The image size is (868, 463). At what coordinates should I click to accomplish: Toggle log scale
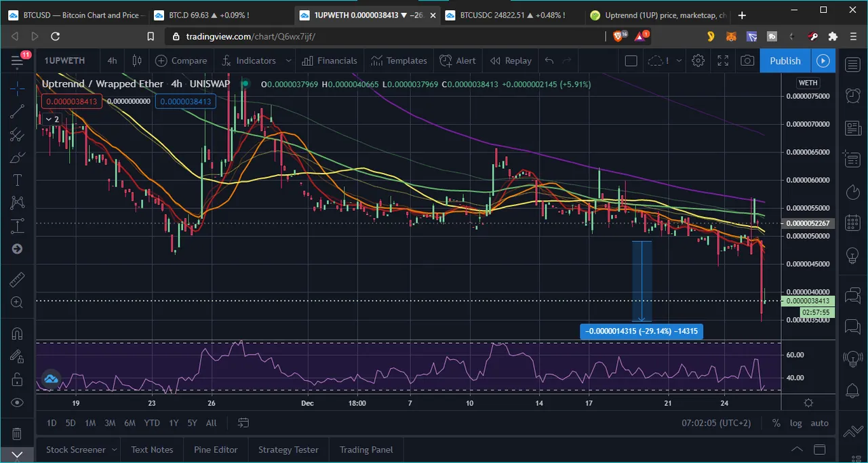click(x=795, y=423)
